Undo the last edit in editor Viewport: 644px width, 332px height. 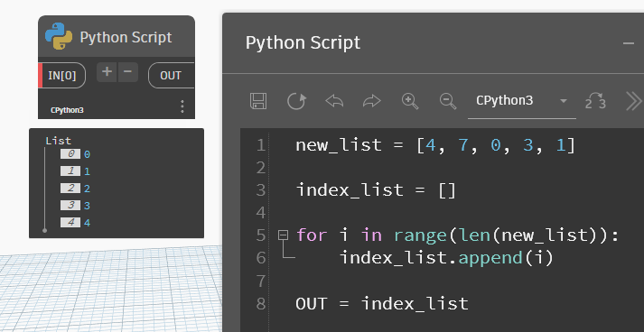[x=334, y=100]
